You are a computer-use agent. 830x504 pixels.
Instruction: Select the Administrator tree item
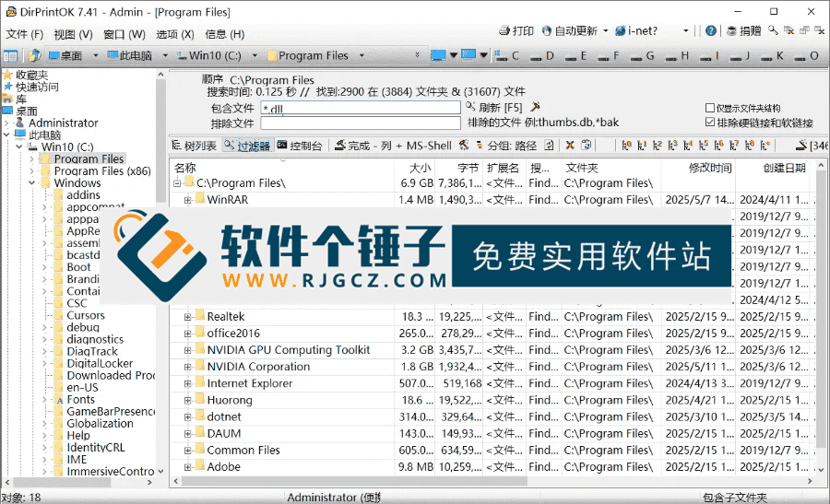63,123
